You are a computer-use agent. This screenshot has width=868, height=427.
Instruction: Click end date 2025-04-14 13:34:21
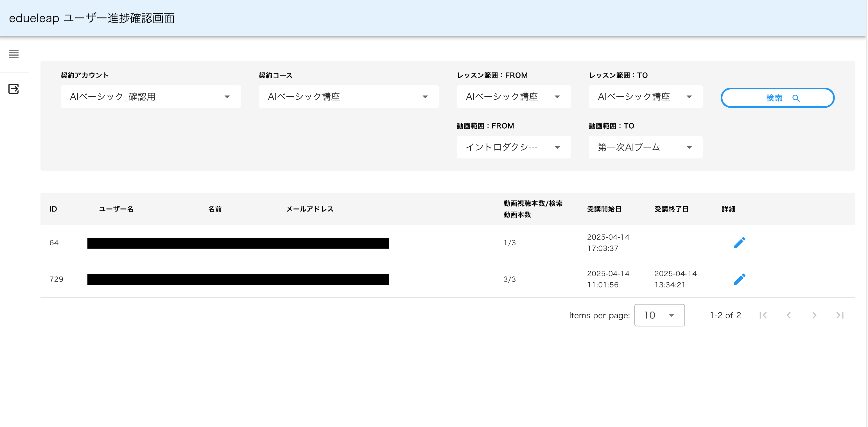[676, 279]
